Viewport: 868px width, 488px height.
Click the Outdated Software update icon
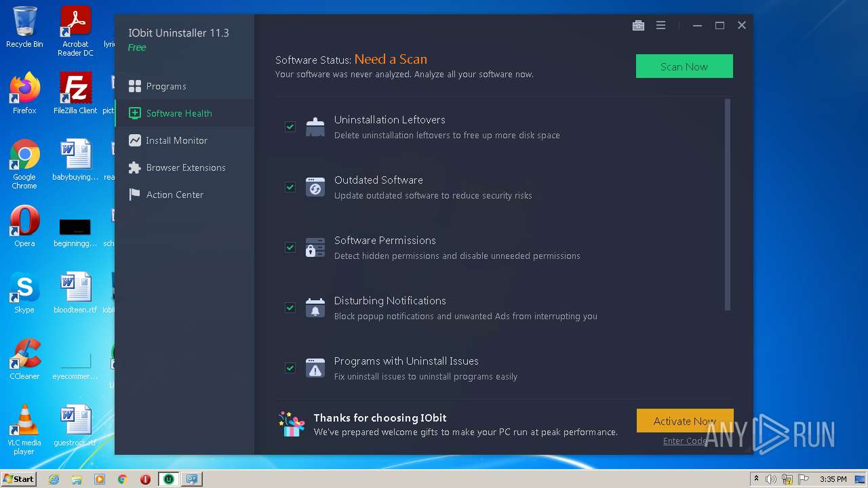pyautogui.click(x=315, y=187)
